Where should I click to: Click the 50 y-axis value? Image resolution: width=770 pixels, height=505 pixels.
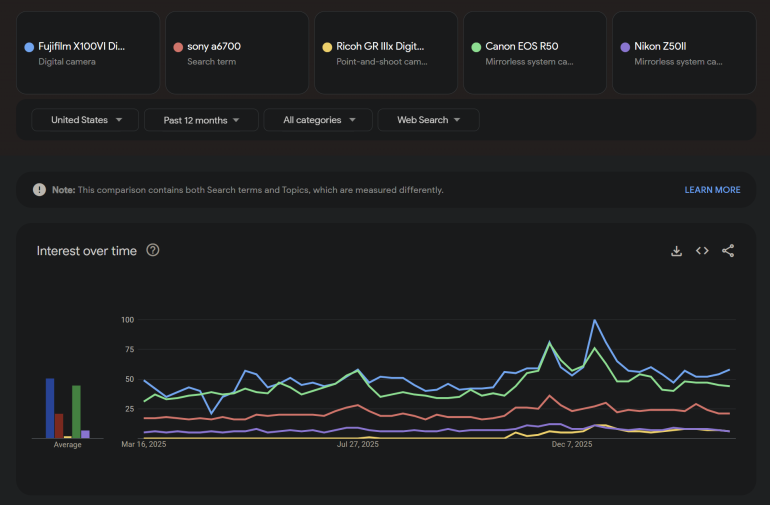[130, 379]
